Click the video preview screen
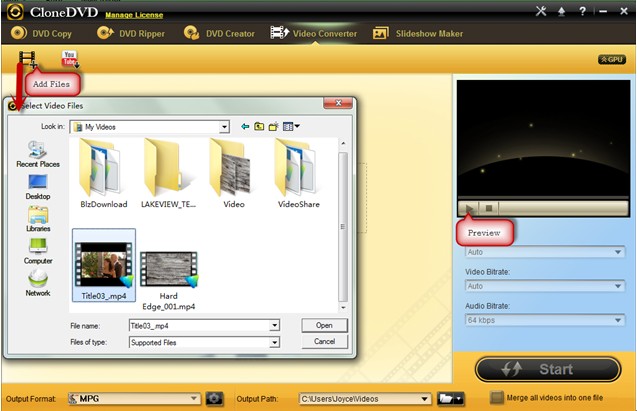Image resolution: width=637 pixels, height=411 pixels. tap(543, 138)
